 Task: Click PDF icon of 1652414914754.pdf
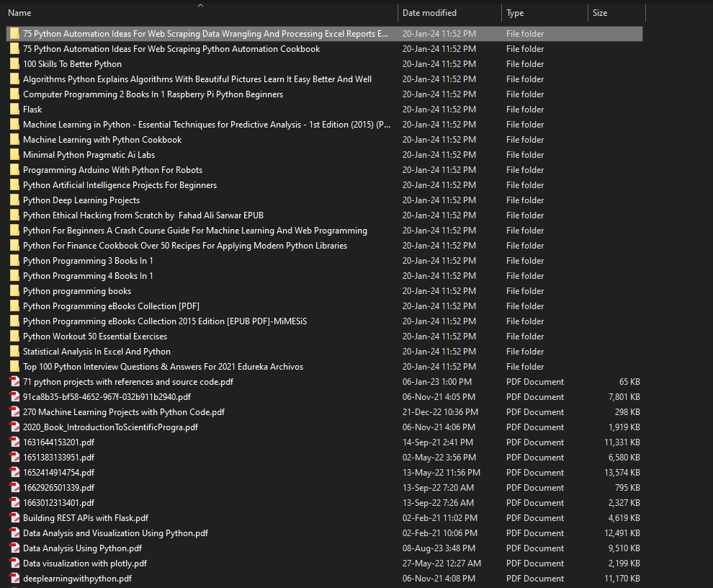pyautogui.click(x=15, y=473)
